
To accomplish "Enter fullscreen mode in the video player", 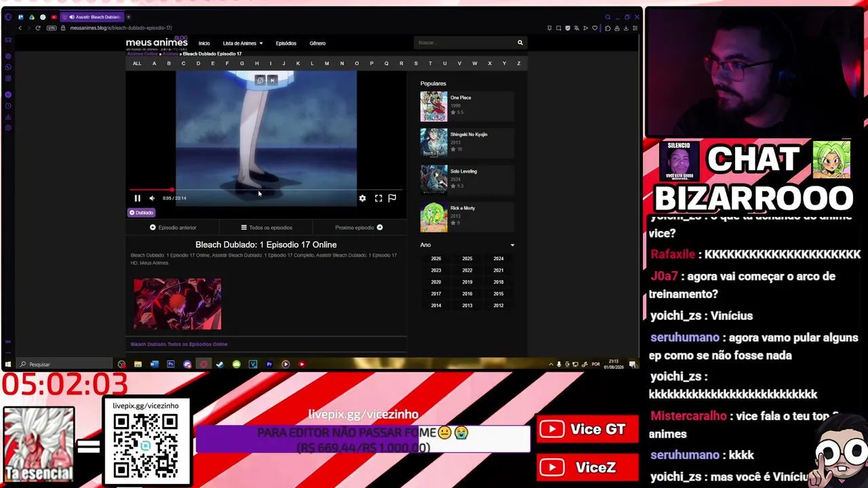I will (378, 198).
